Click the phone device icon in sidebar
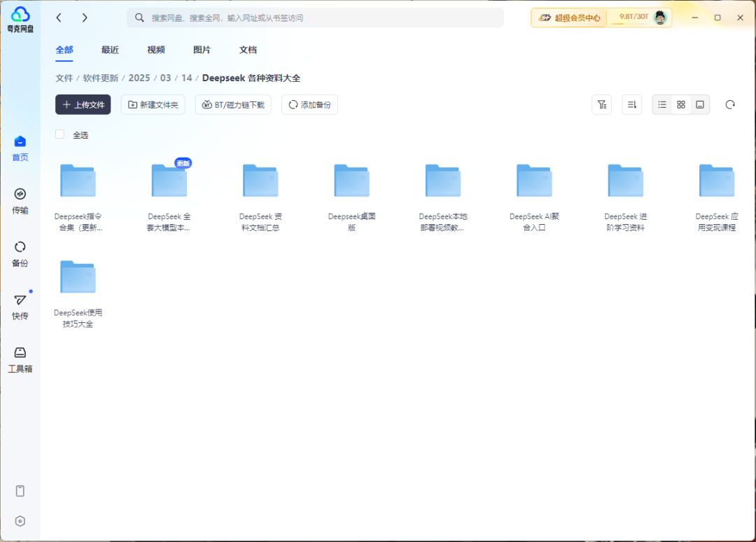The height and width of the screenshot is (542, 756). pos(20,491)
